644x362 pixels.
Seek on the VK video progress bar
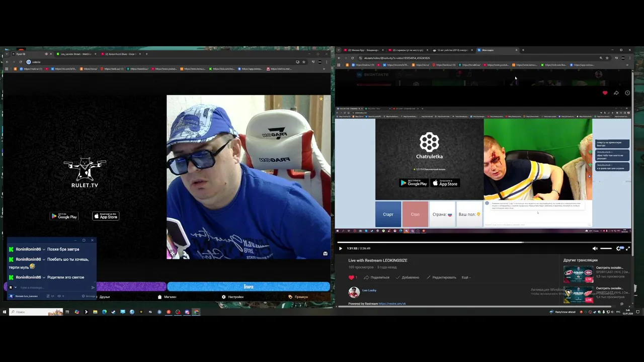[x=484, y=242]
